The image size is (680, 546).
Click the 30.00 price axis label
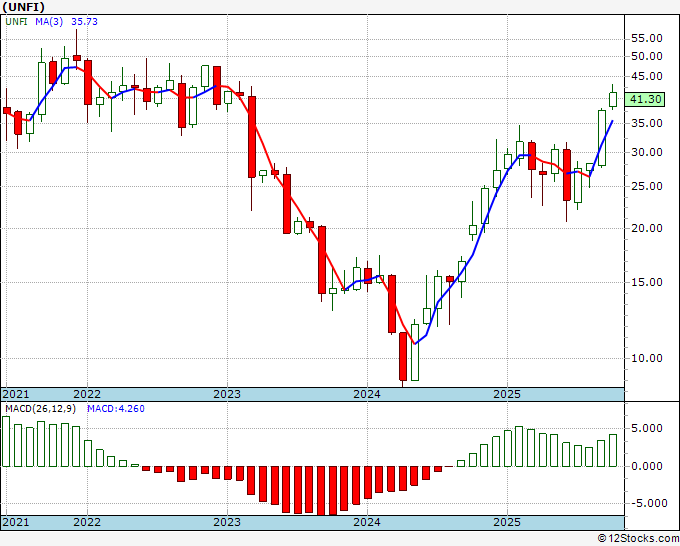pyautogui.click(x=647, y=152)
